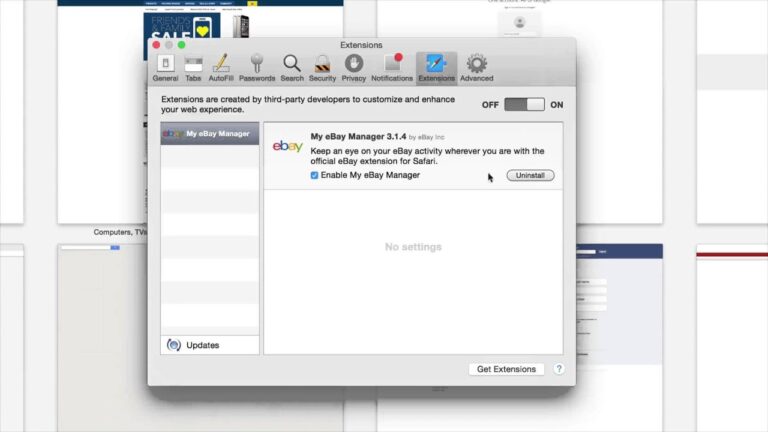
Task: Select My eBay Manager in extension list
Action: (x=210, y=134)
